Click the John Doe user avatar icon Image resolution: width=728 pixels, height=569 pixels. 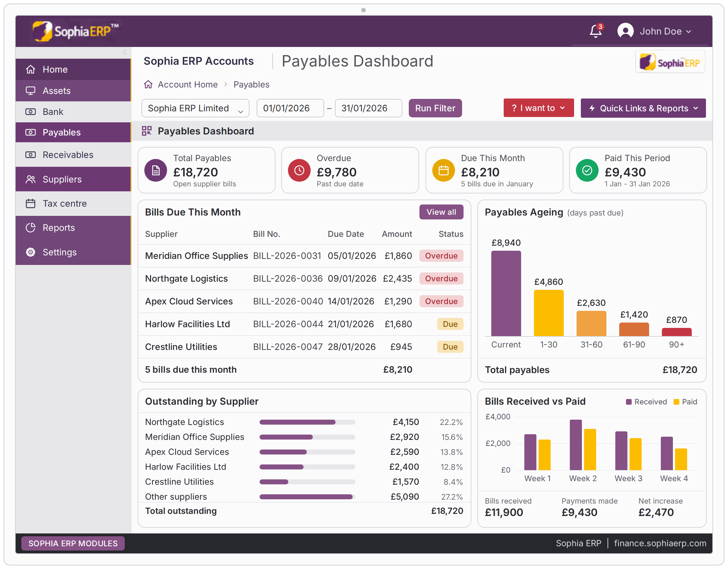click(625, 31)
